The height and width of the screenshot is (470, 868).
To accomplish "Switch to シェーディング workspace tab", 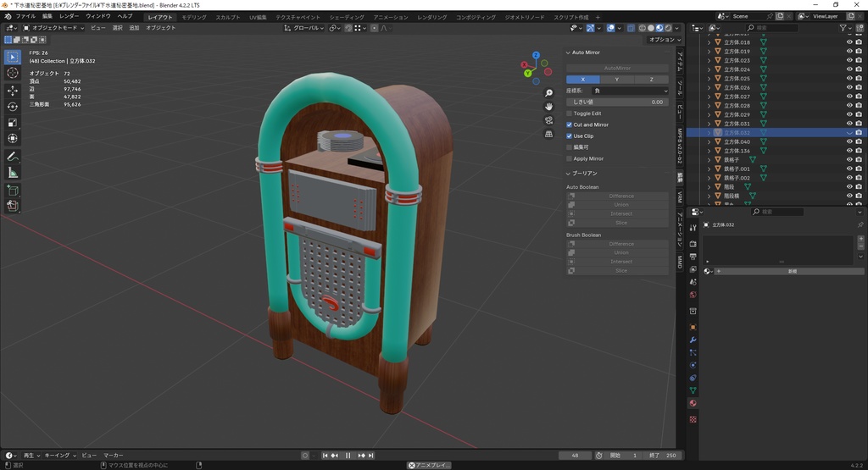I will pos(347,17).
